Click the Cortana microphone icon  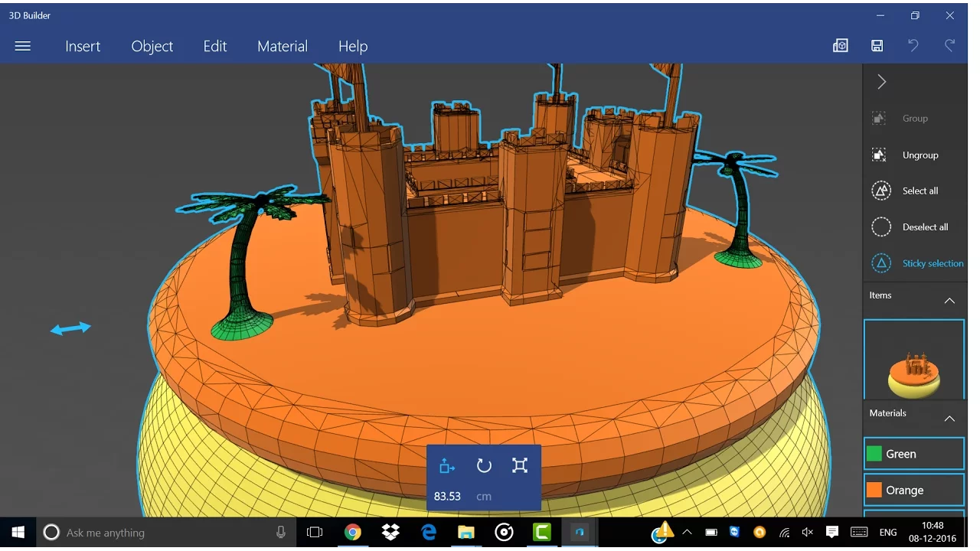(281, 533)
